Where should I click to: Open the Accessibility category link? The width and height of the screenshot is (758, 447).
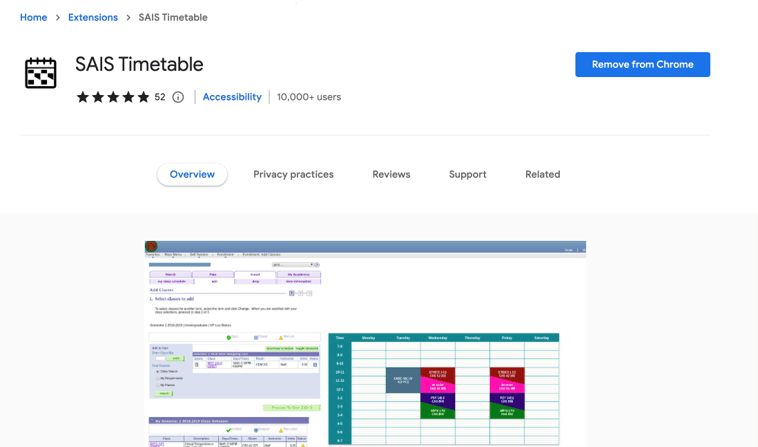tap(232, 97)
